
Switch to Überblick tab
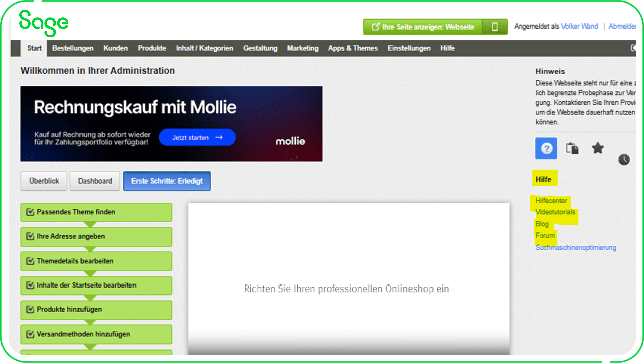pos(44,181)
